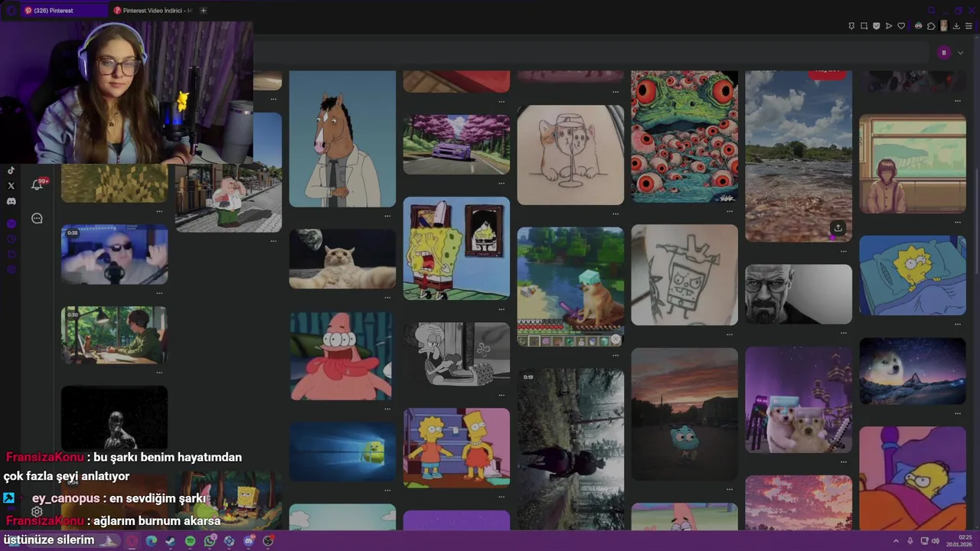Open the sleeping Homer Simpson pin
980x551 pixels.
[913, 478]
